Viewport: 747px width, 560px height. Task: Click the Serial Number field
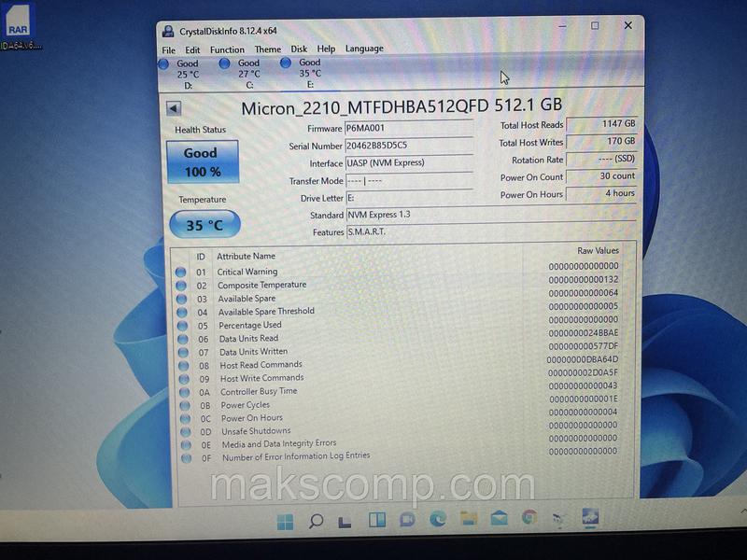pos(408,146)
